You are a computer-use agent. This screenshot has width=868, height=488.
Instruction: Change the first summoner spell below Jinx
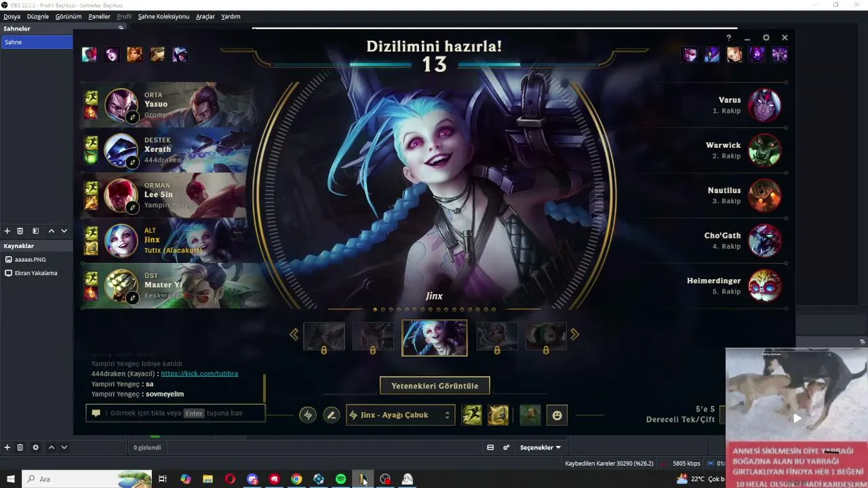[x=472, y=415]
